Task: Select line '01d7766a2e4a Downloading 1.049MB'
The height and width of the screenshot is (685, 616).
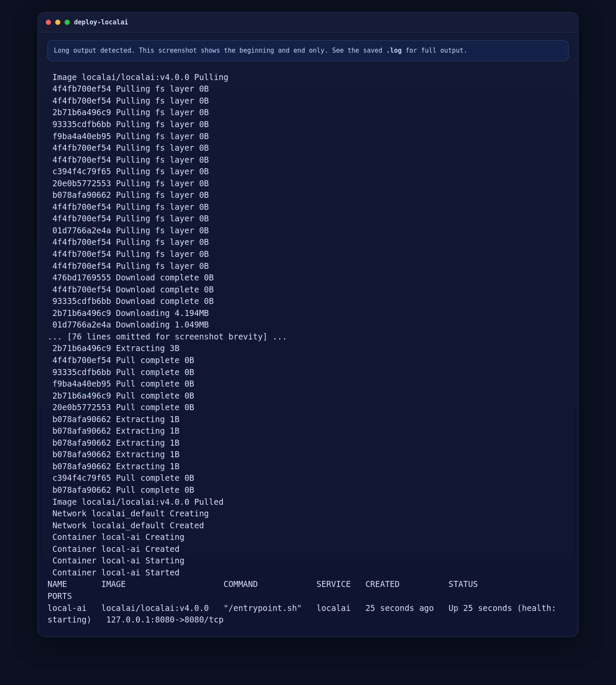Action: (130, 325)
